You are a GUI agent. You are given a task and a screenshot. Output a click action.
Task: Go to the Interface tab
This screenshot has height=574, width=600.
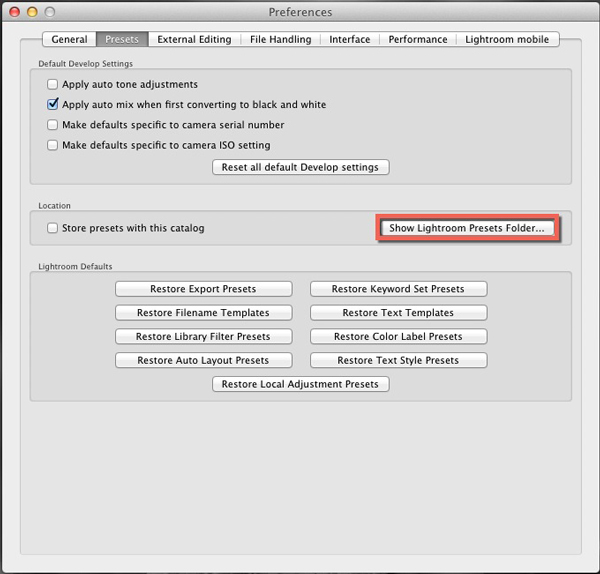[x=350, y=40]
